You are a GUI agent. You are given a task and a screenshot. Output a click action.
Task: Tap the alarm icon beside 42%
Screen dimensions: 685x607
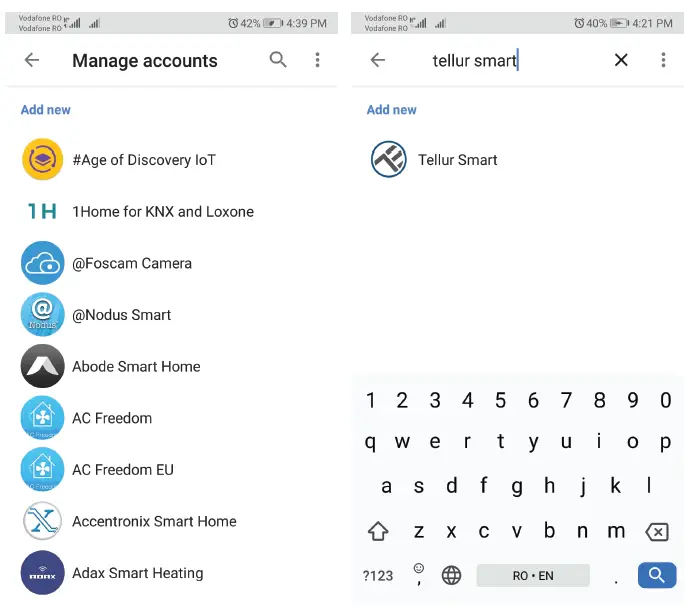(x=233, y=23)
